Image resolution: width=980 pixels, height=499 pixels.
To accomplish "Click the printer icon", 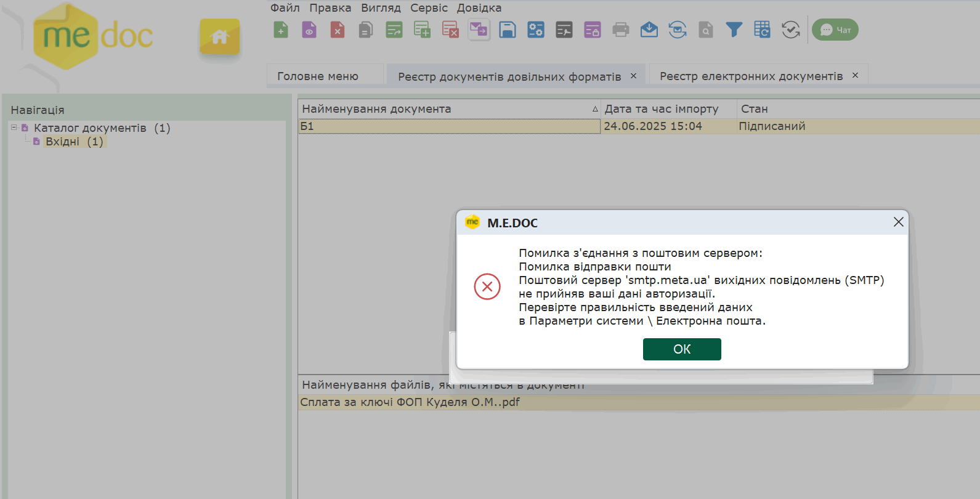I will 621,30.
